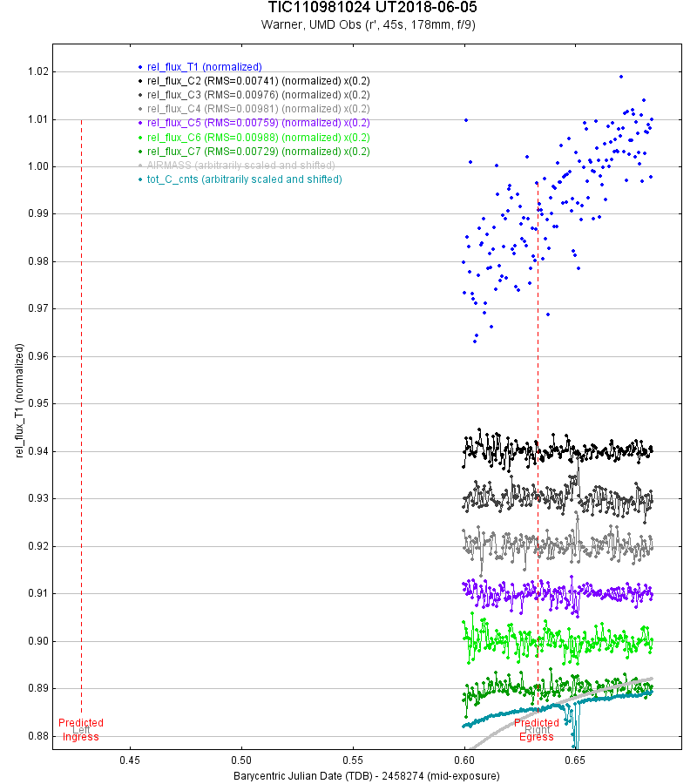The image size is (697, 784).
Task: Click the Predicted Ingress red label
Action: click(x=81, y=730)
